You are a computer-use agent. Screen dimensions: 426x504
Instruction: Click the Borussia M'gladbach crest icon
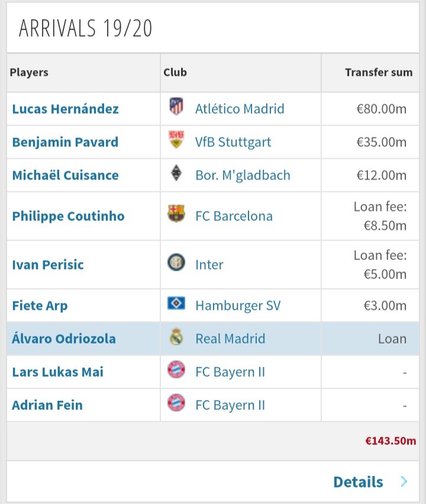point(176,174)
